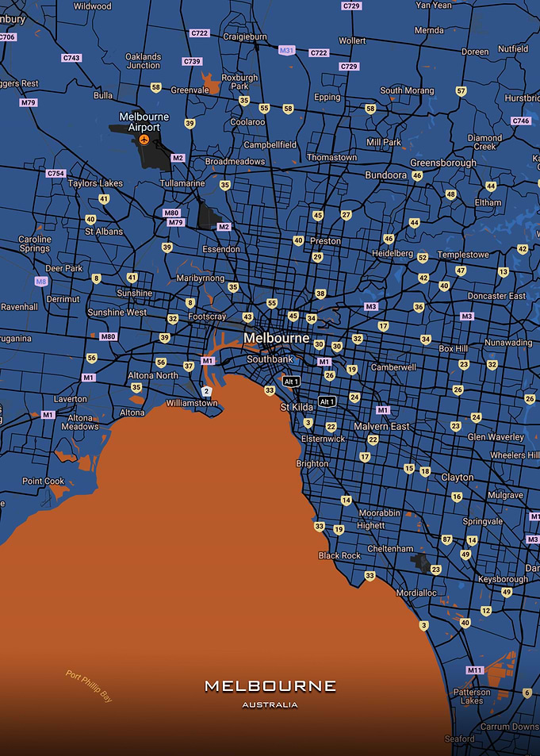Image resolution: width=540 pixels, height=756 pixels.
Task: Select the Sunshine West label
Action: coord(117,313)
